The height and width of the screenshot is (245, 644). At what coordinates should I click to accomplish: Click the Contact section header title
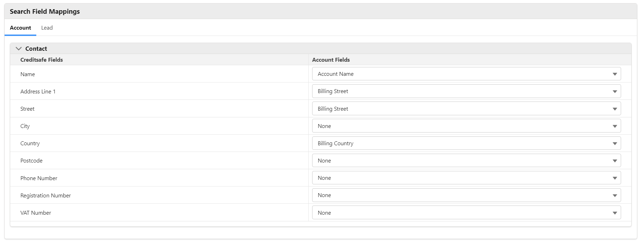tap(36, 49)
